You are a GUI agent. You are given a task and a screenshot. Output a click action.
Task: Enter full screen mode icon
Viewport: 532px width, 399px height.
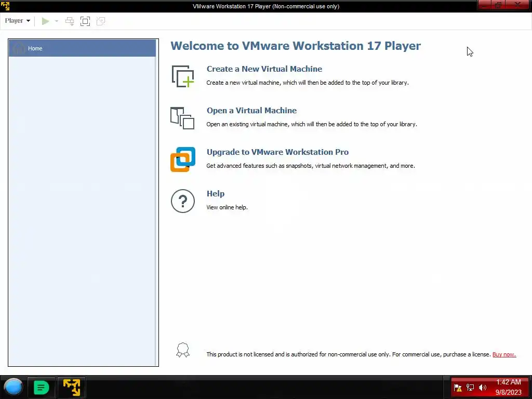coord(85,21)
